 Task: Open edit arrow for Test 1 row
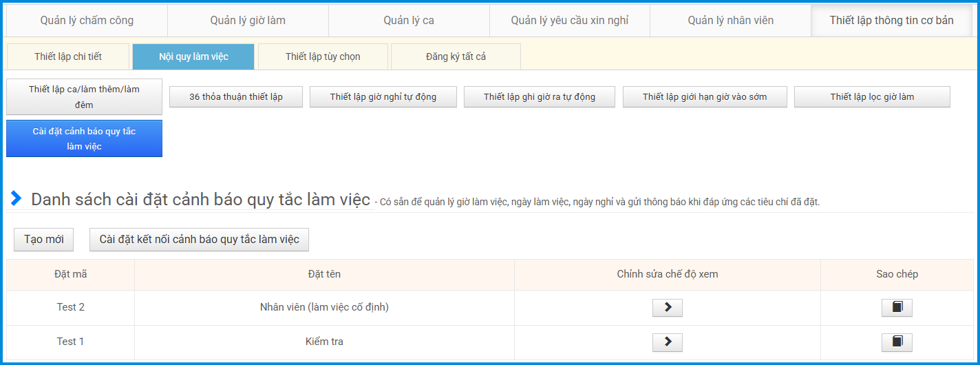coord(667,342)
